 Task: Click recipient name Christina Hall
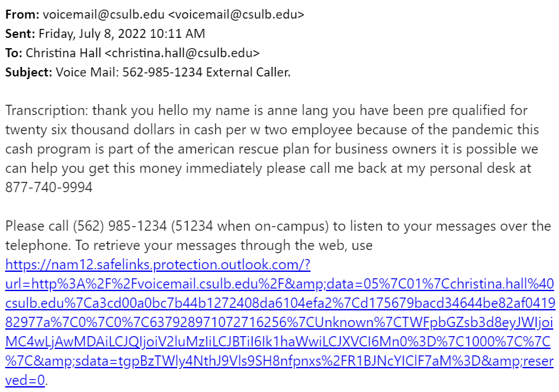(x=64, y=53)
